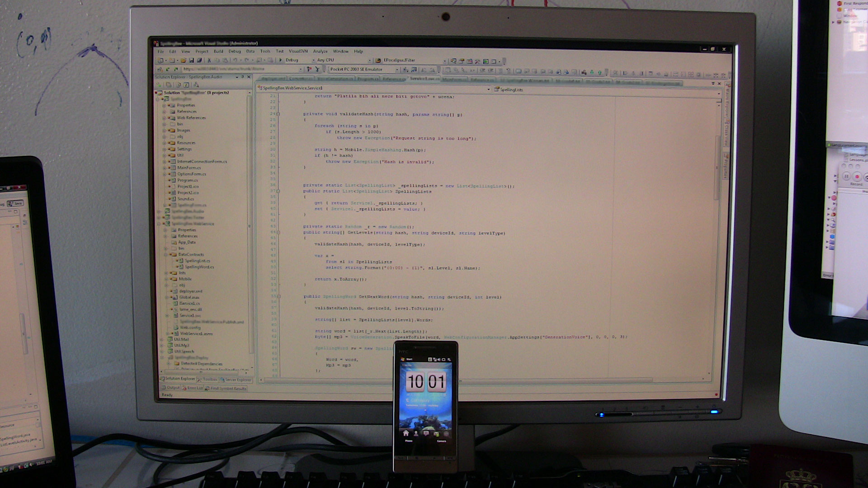Click the Properties icon in Solution Explorer toolbar
Viewport: 868px width, 488px height.
[x=159, y=84]
